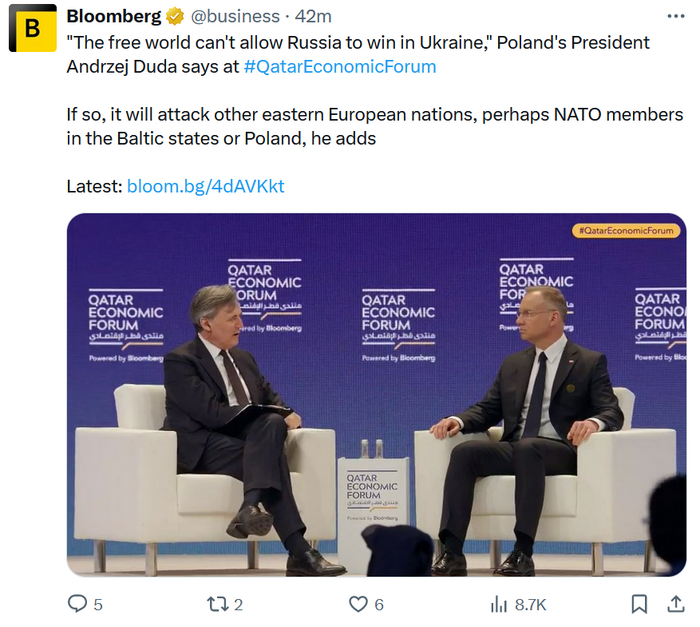This screenshot has width=700, height=627.
Task: Click the Bloomberg profile avatar
Action: click(32, 29)
